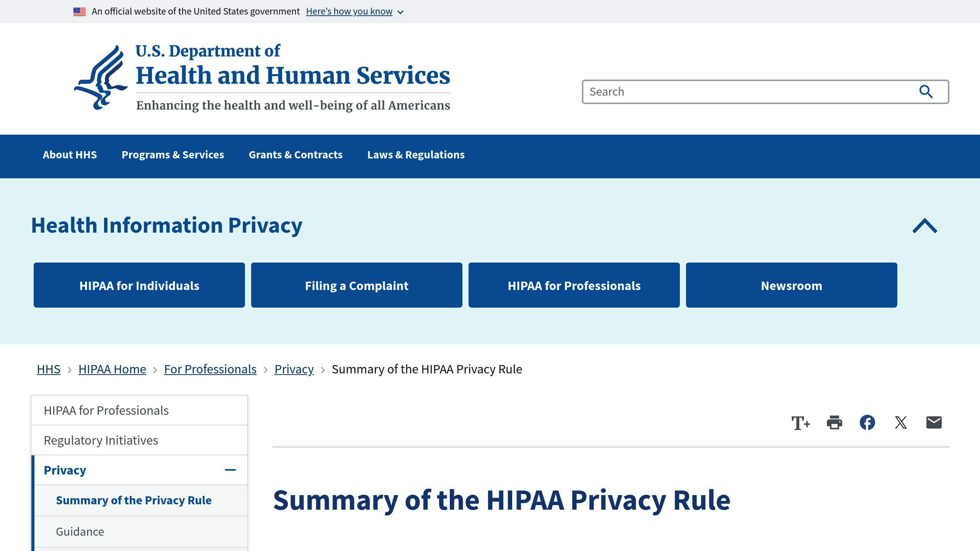Click HIPAA for Professionals button

574,285
